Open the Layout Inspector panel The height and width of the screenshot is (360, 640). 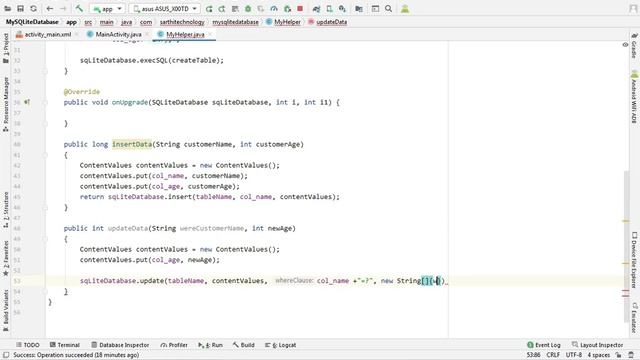(597, 345)
